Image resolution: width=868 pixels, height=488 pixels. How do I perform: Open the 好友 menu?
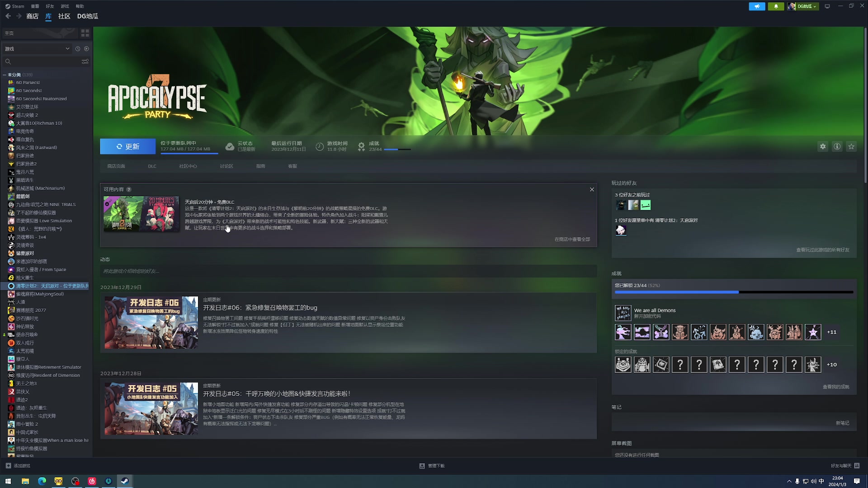50,6
